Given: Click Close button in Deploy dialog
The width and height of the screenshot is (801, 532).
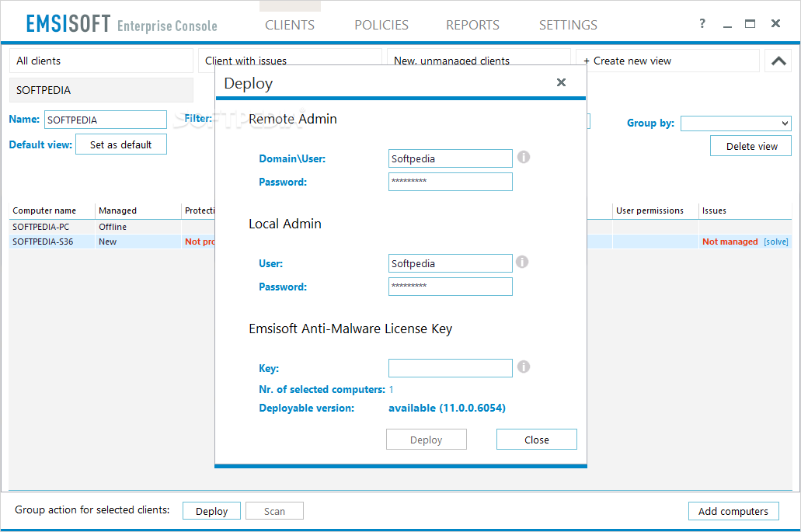Looking at the screenshot, I should coord(536,440).
